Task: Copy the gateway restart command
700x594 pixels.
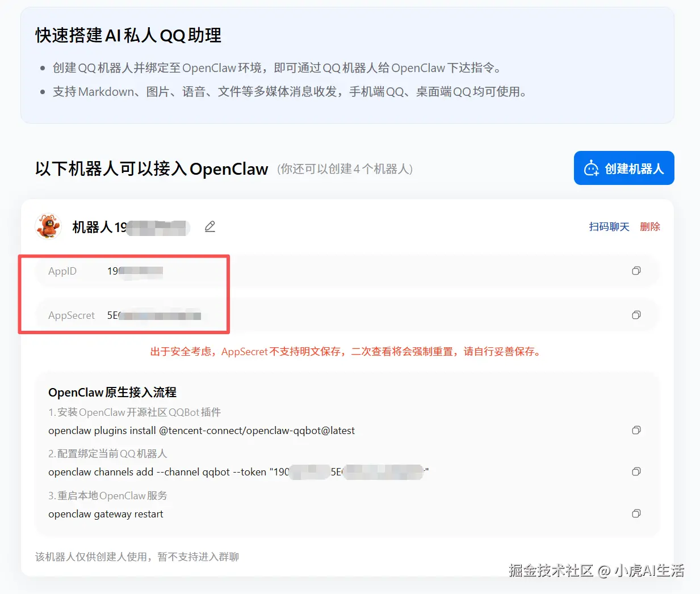Action: click(x=636, y=514)
